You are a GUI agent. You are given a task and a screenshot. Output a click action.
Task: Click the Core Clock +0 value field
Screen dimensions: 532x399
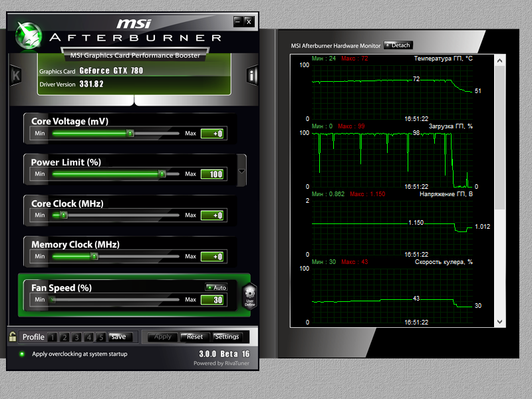pos(212,215)
